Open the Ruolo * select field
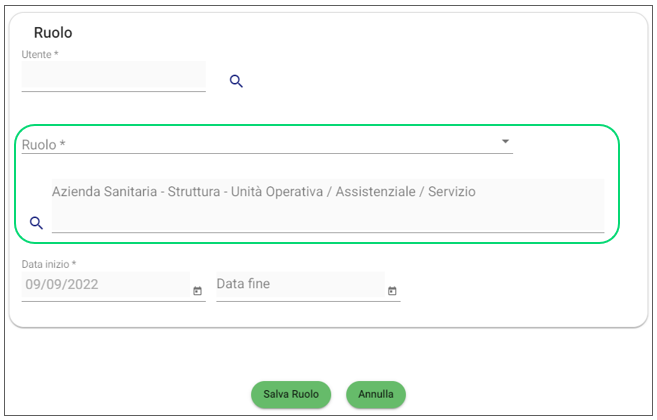 tap(260, 145)
